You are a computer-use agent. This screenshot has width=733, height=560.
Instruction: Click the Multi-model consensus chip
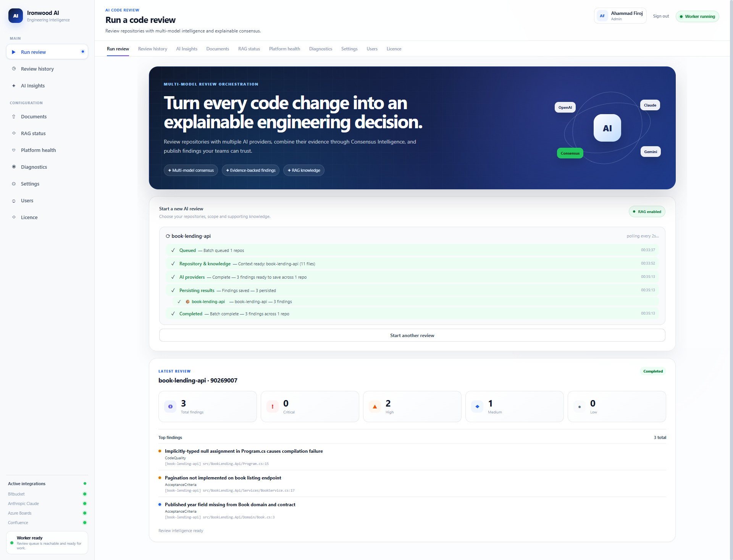(x=191, y=170)
